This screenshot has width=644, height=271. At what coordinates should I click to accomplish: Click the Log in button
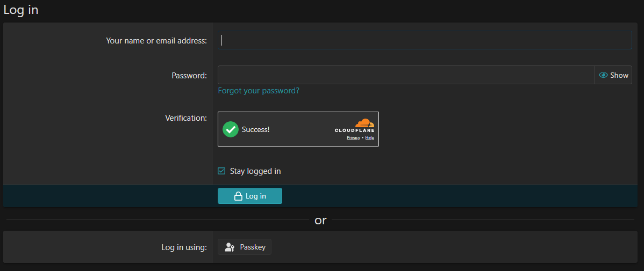tap(250, 196)
